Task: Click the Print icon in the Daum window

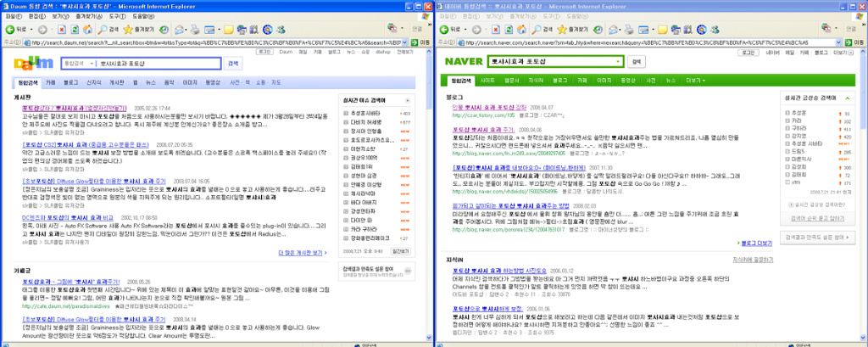Action: pos(195,30)
